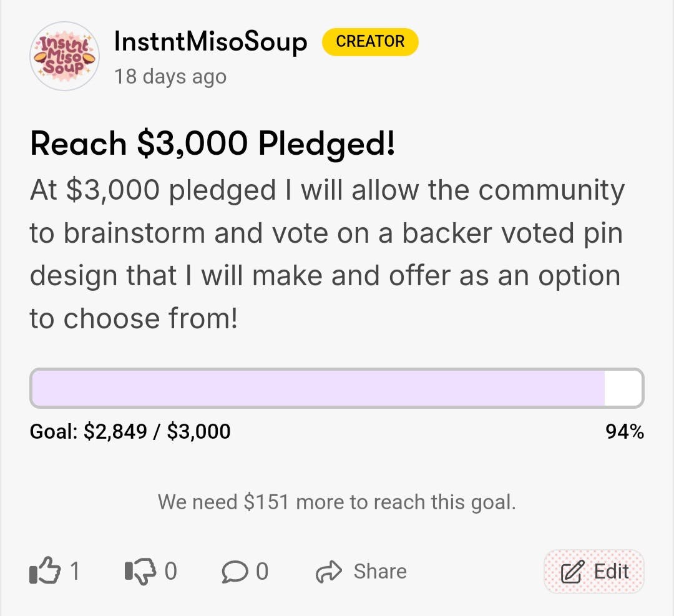
Task: Click the Share text label
Action: coord(379,571)
